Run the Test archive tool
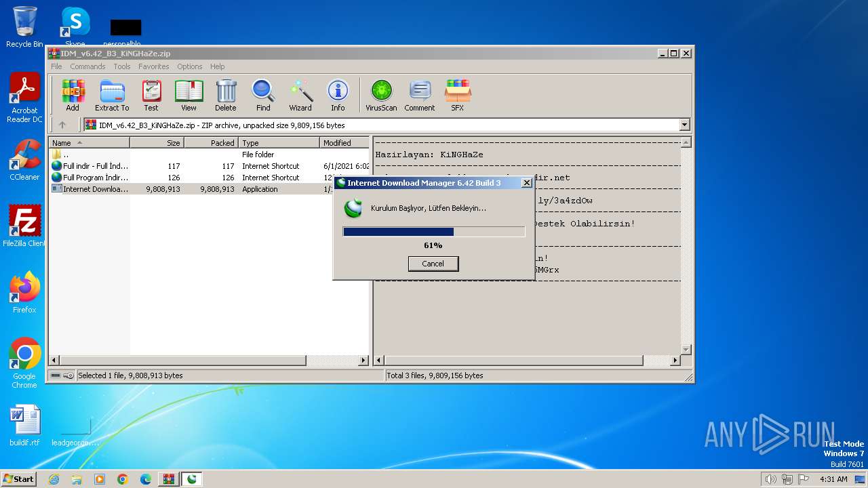 click(151, 95)
